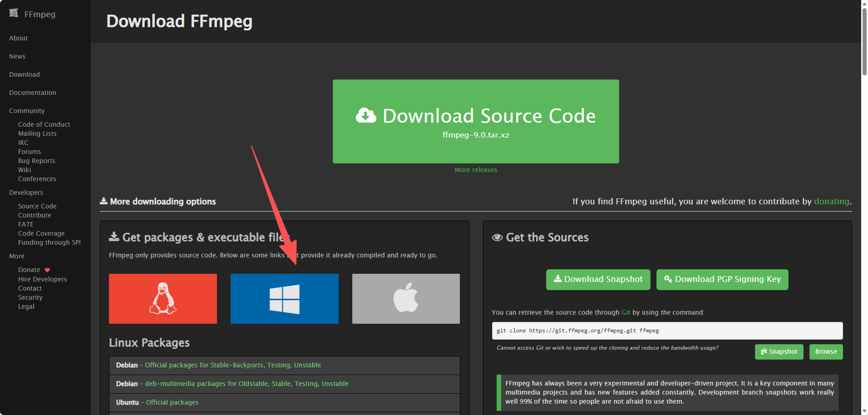
Task: Open Bug Reports page
Action: (37, 161)
